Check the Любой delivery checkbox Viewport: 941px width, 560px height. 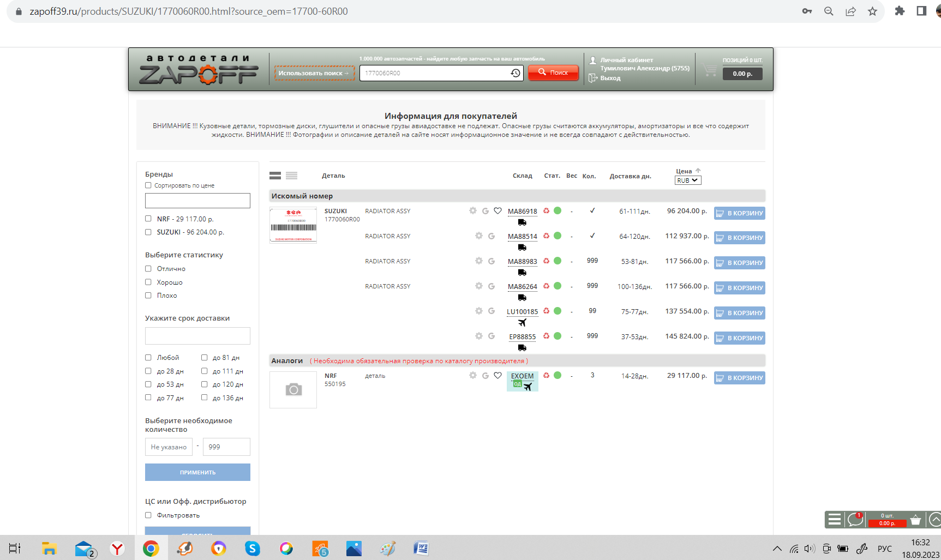148,358
